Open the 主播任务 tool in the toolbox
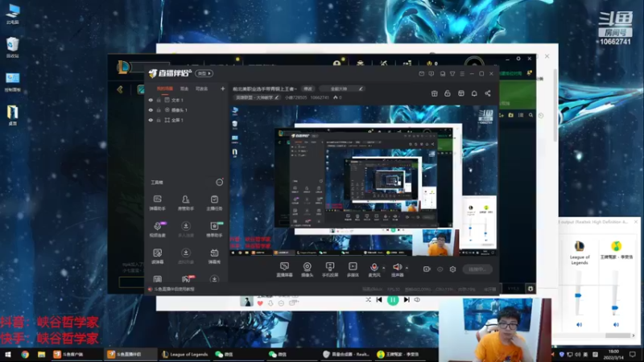This screenshot has width=644, height=362. point(214,203)
